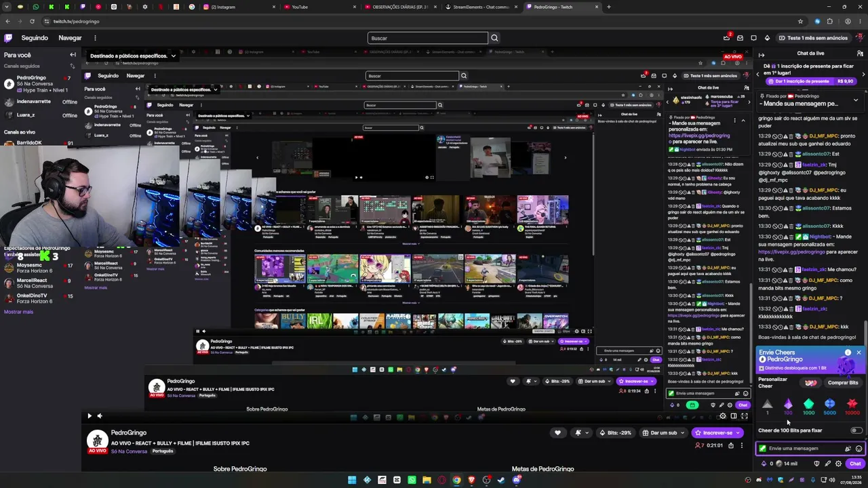
Task: Switch to the StreamElements browser tab
Action: tap(480, 7)
